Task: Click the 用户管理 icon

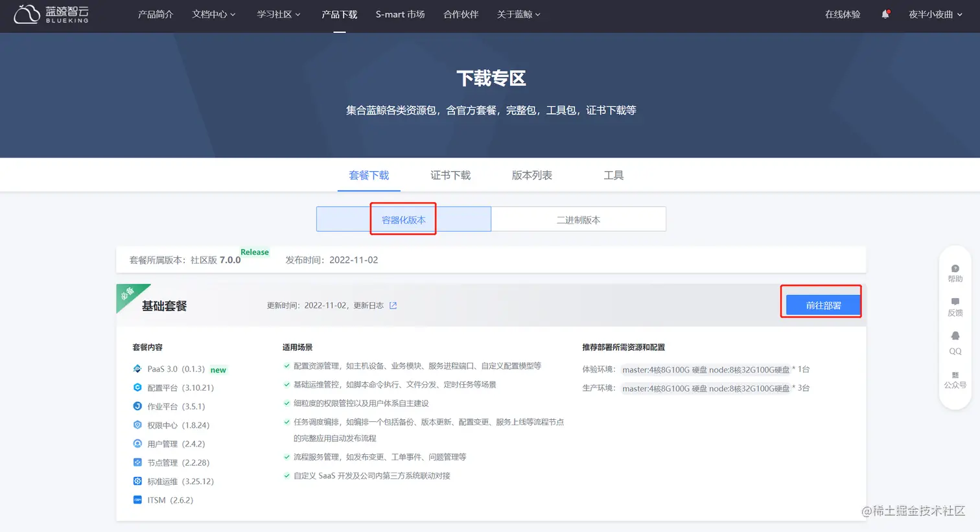Action: [137, 444]
